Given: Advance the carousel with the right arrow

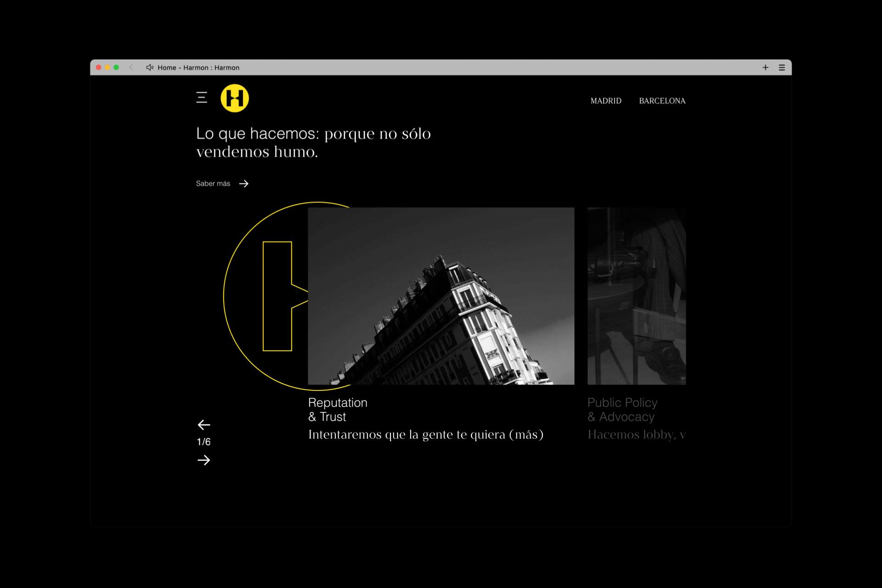Looking at the screenshot, I should (204, 460).
